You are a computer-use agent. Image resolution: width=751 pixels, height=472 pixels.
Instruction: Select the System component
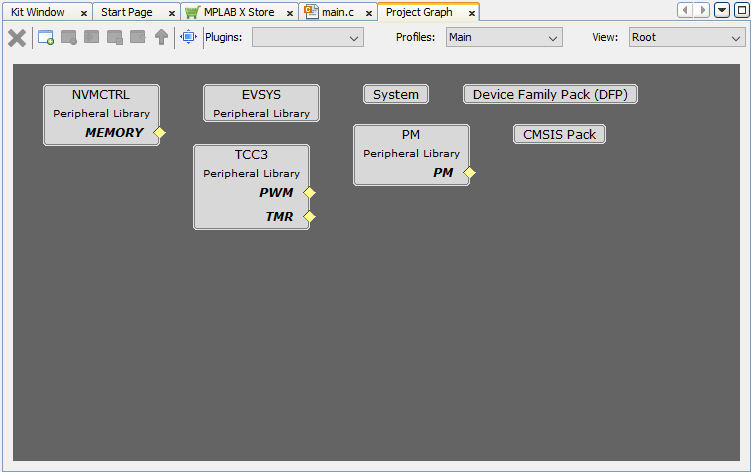(396, 94)
